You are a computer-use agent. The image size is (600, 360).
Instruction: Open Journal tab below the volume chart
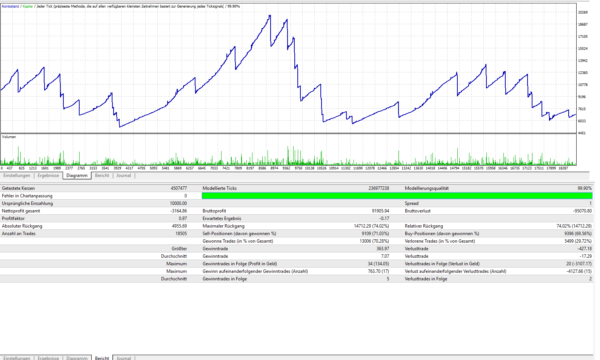[124, 176]
